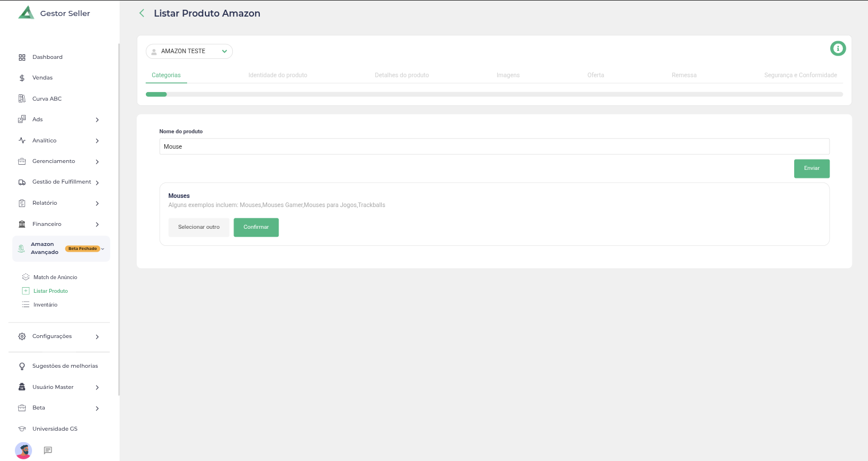The height and width of the screenshot is (461, 868).
Task: Expand the Configurações menu
Action: pyautogui.click(x=97, y=336)
